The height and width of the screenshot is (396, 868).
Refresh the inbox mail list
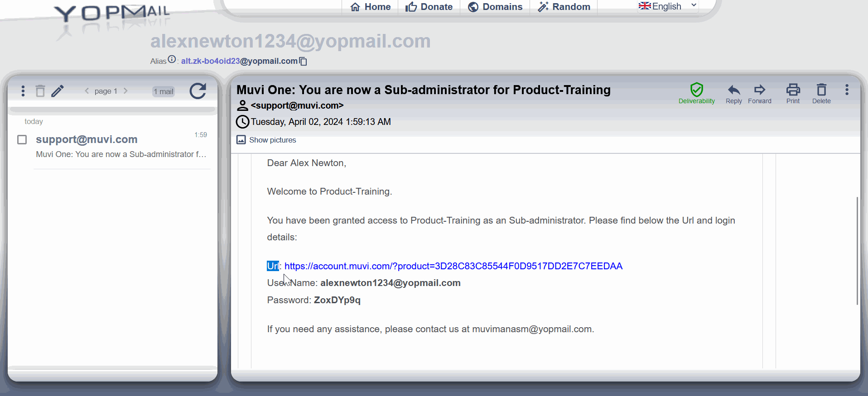(198, 91)
